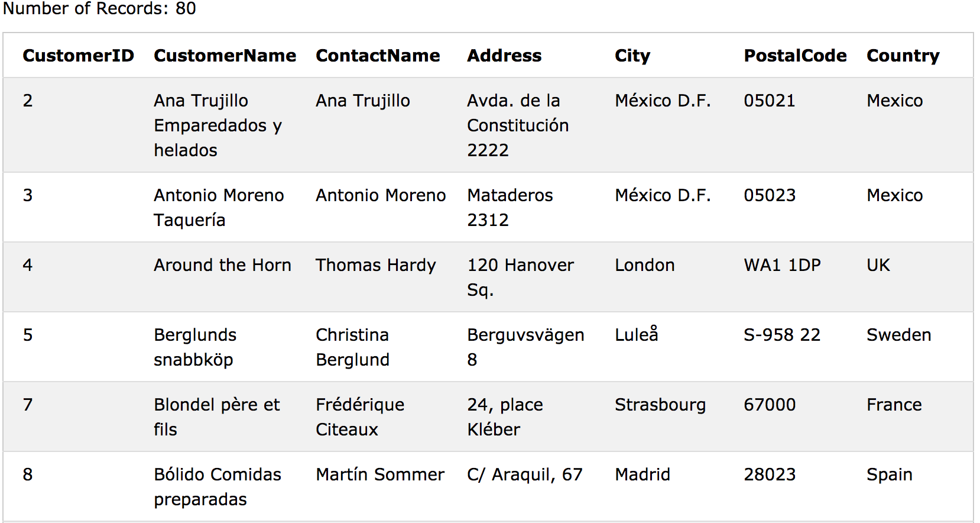Screen dimensions: 980x523
Task: Click the CustomerID column header
Action: point(78,56)
